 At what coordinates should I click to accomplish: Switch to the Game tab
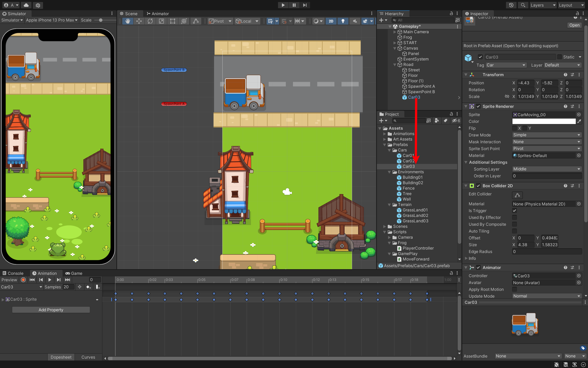tap(74, 273)
